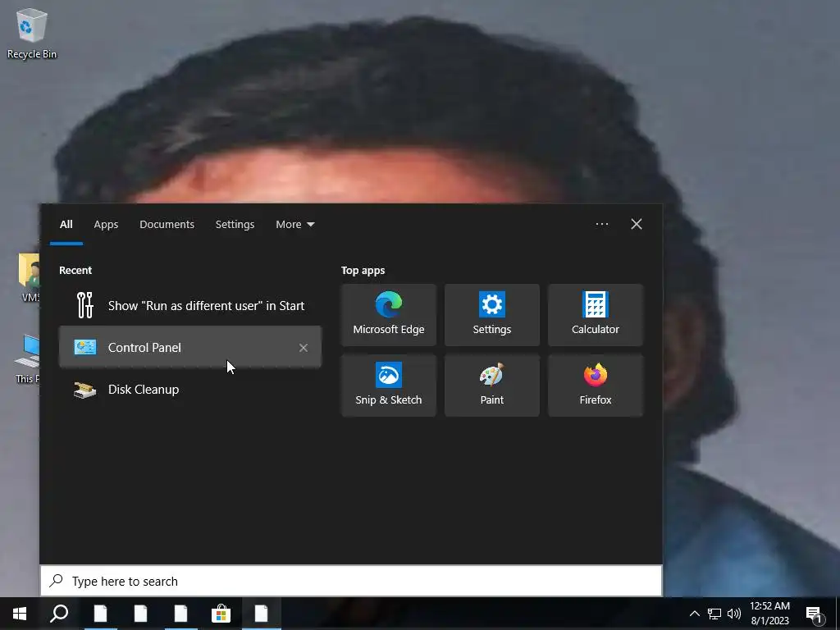Image resolution: width=840 pixels, height=630 pixels.
Task: Remove Control Panel from the Recent list
Action: pyautogui.click(x=304, y=348)
